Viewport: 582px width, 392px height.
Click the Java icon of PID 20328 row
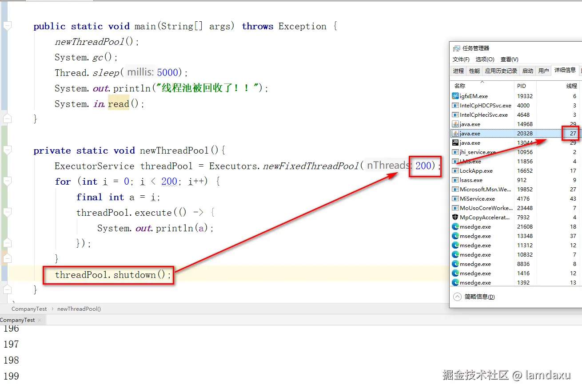click(455, 133)
